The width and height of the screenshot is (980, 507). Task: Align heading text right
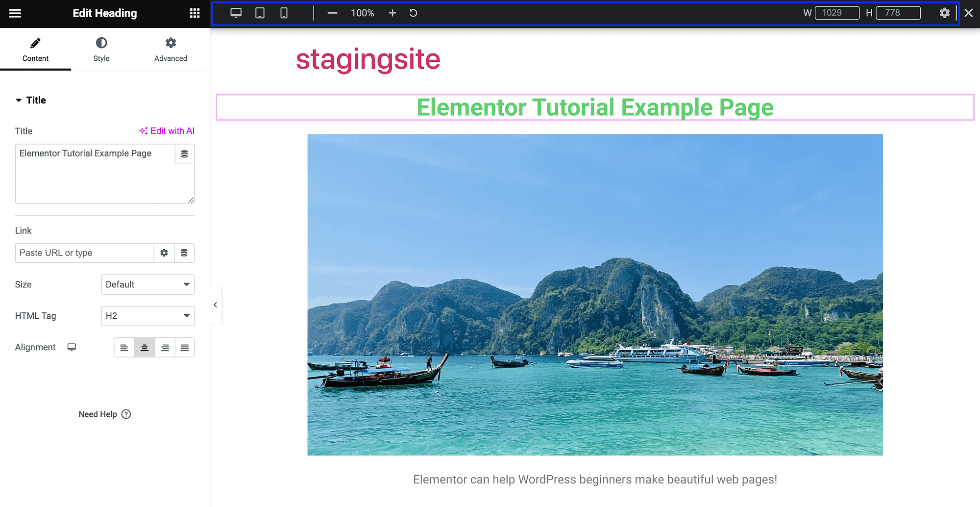pos(165,348)
